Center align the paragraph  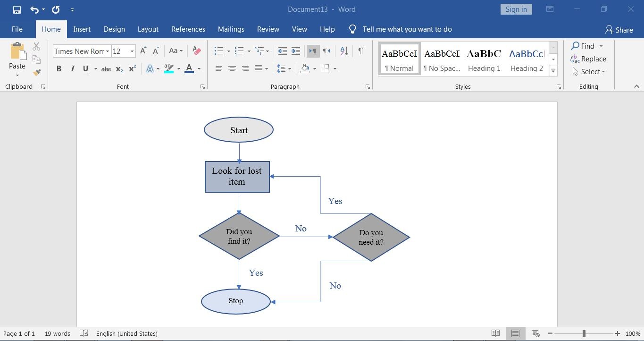click(x=232, y=68)
